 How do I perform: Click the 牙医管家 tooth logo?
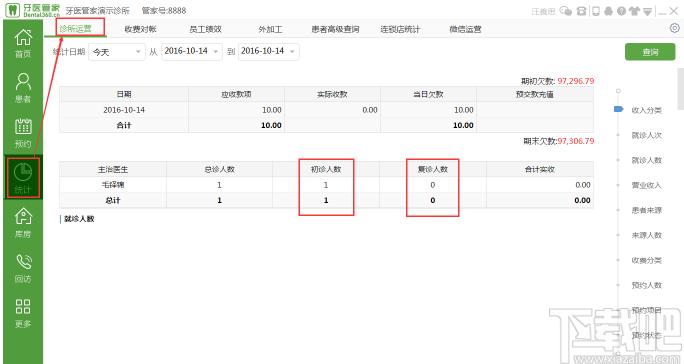[x=13, y=10]
